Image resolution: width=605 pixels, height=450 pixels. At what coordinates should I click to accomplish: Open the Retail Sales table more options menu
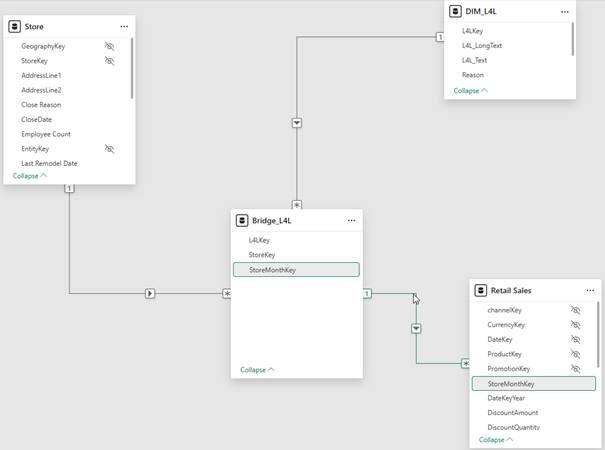590,290
